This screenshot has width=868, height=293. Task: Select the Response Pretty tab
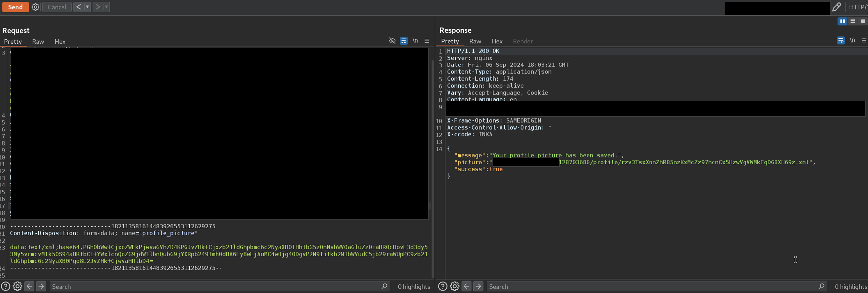[450, 41]
